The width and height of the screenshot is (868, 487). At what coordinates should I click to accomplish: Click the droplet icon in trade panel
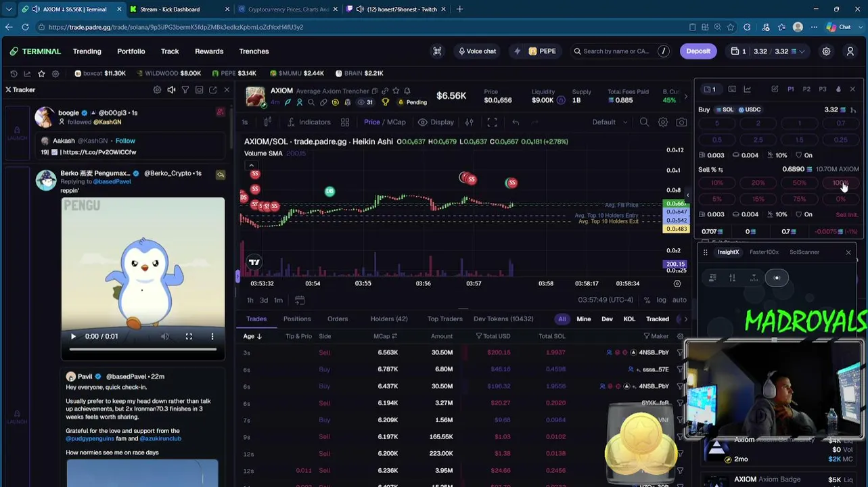[x=838, y=89]
